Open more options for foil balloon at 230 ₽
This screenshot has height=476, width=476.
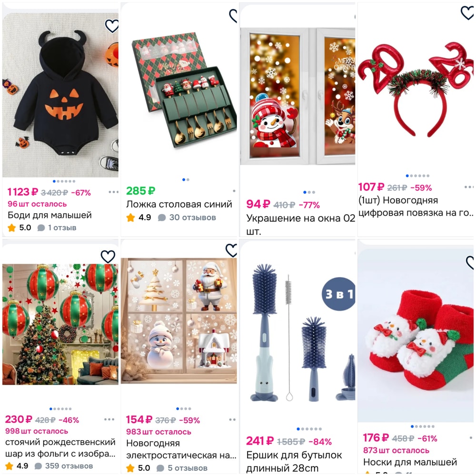click(109, 419)
